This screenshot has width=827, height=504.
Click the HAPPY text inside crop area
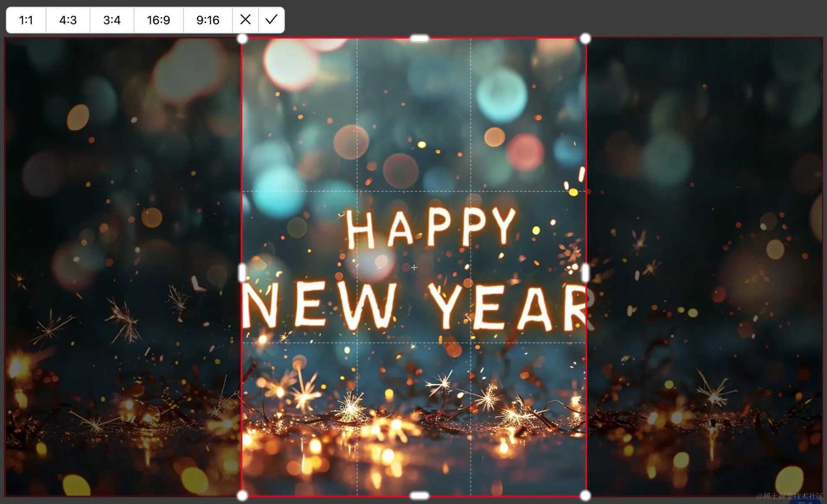point(431,228)
